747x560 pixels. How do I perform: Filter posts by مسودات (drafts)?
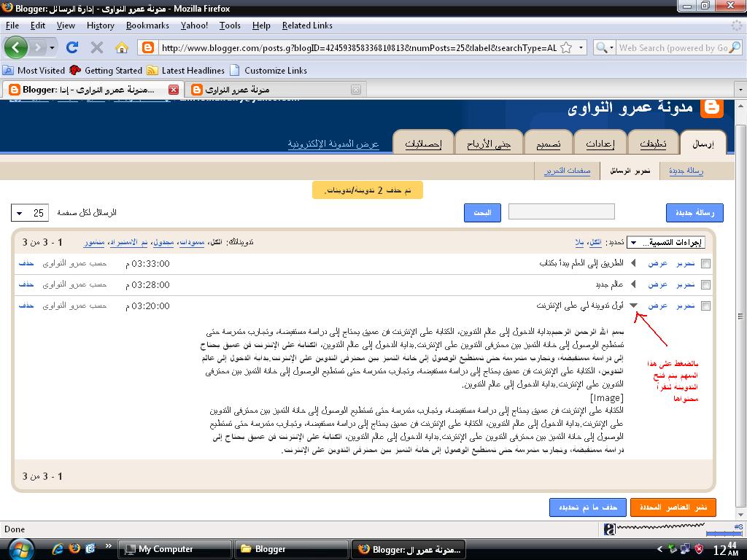tap(192, 242)
